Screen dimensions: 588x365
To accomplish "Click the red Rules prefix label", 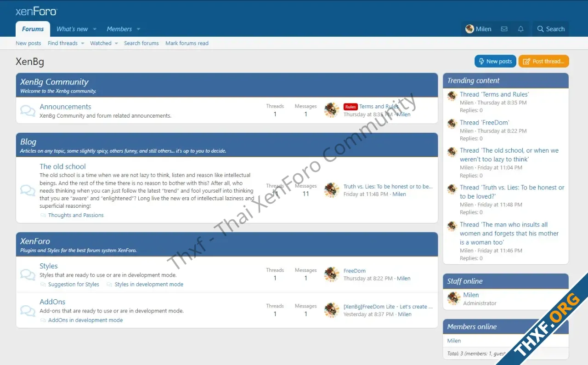I will (351, 107).
